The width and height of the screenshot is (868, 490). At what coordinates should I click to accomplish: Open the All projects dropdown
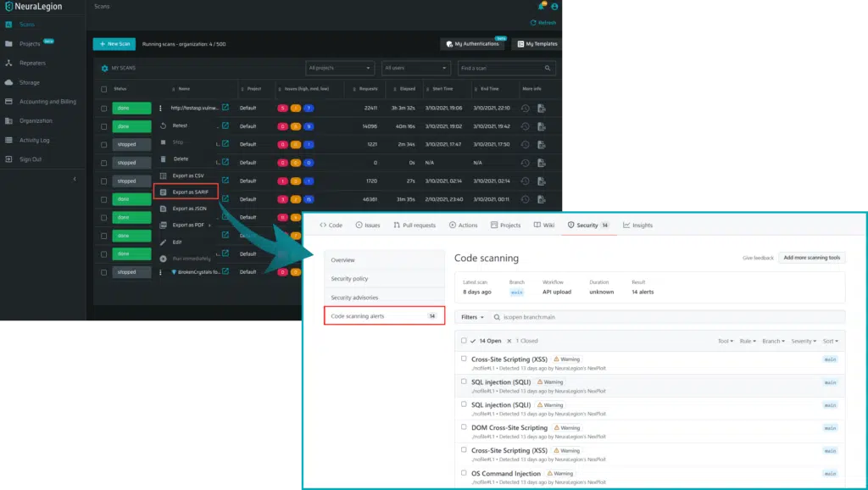coord(339,68)
